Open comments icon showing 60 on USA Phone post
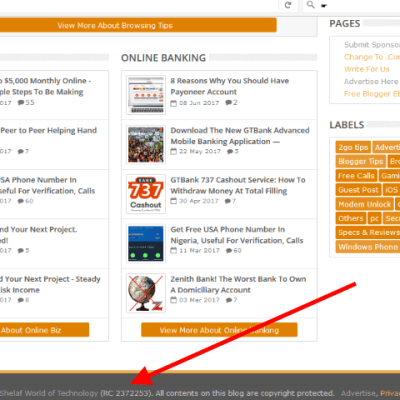Screen dimensions: 400x400 229,250
